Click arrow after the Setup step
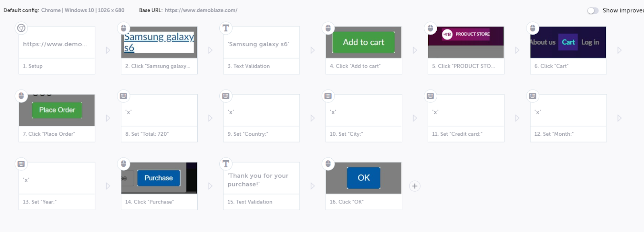 coord(108,50)
